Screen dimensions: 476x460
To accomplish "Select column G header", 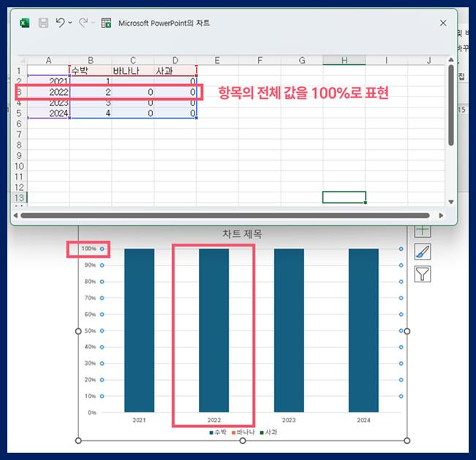I will [x=302, y=60].
